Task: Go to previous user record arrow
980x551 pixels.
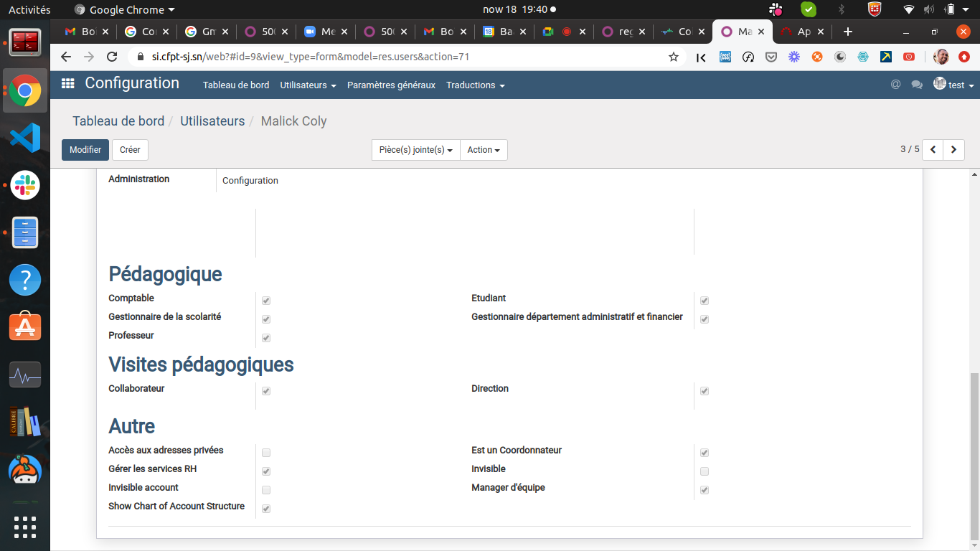Action: 933,150
